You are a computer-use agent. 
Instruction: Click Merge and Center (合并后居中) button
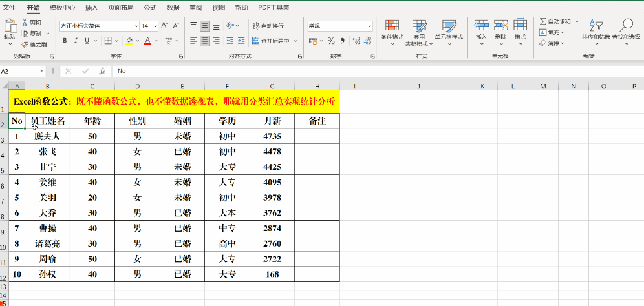(271, 41)
